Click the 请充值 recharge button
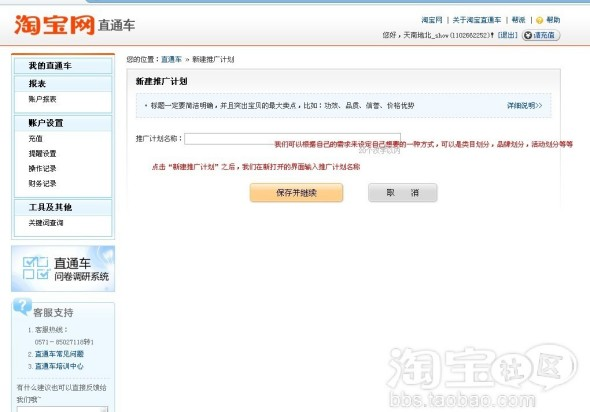590x412 pixels. coord(541,35)
